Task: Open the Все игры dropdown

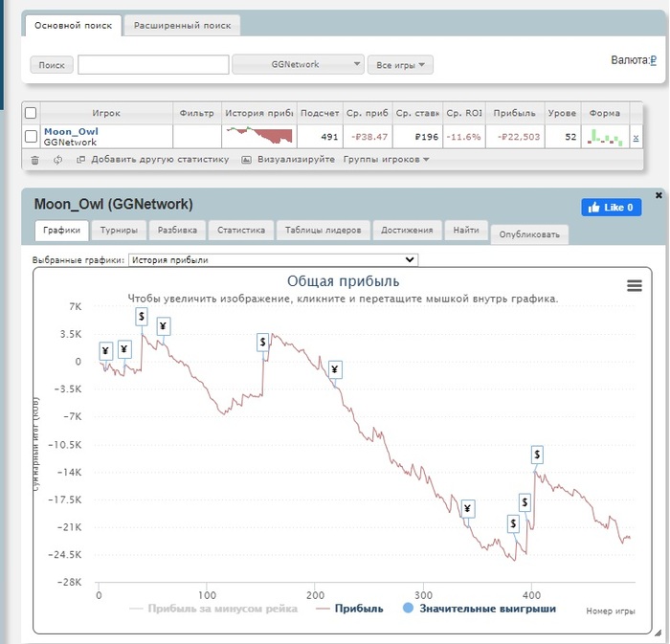Action: coord(400,65)
